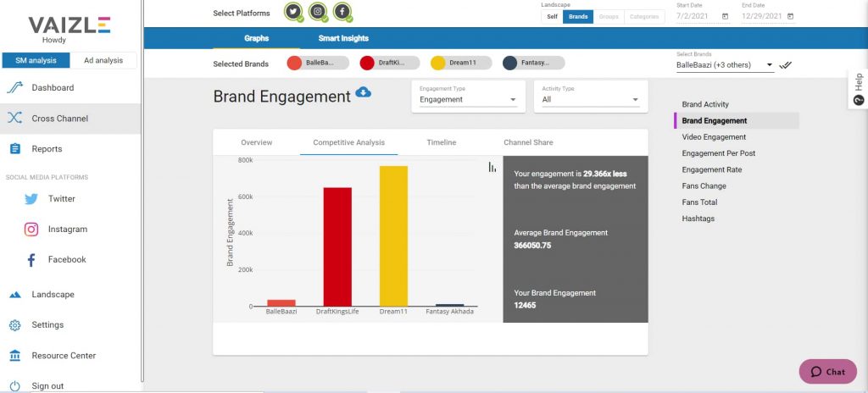
Task: Click the BalleBaazi brand chip
Action: pyautogui.click(x=318, y=64)
